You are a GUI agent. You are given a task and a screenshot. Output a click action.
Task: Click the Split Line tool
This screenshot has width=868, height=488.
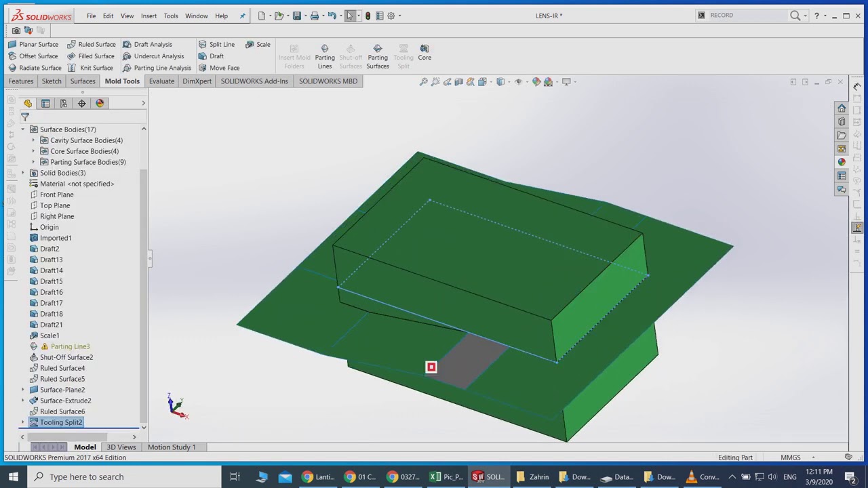216,44
